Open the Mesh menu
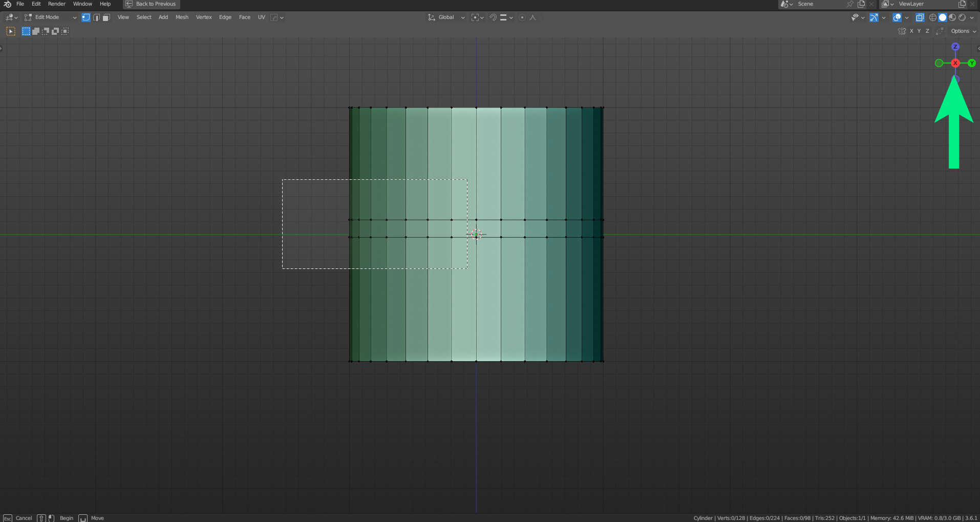Viewport: 980px width, 522px height. tap(182, 17)
